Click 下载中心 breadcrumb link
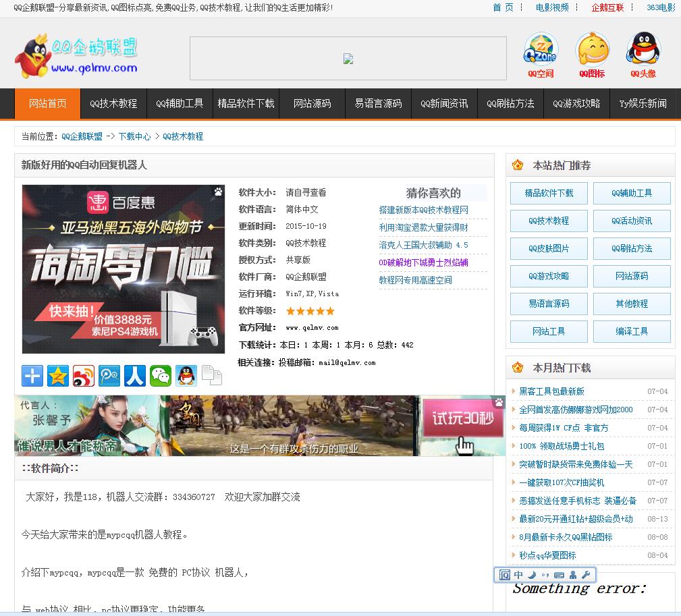681x616 pixels. [x=134, y=136]
